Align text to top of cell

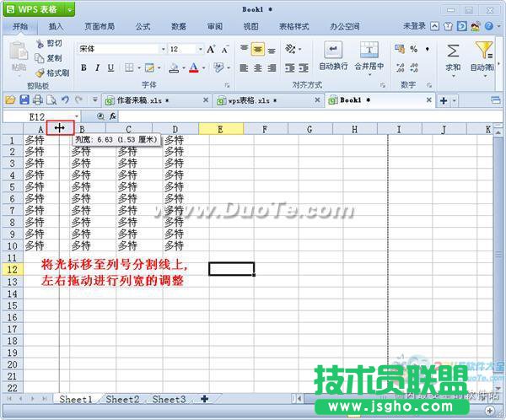click(x=245, y=49)
